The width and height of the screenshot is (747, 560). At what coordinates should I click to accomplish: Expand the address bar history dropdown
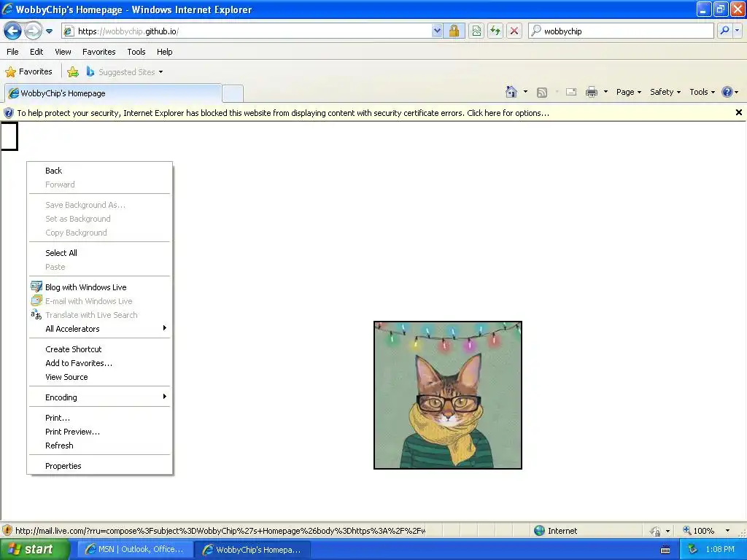tap(437, 31)
